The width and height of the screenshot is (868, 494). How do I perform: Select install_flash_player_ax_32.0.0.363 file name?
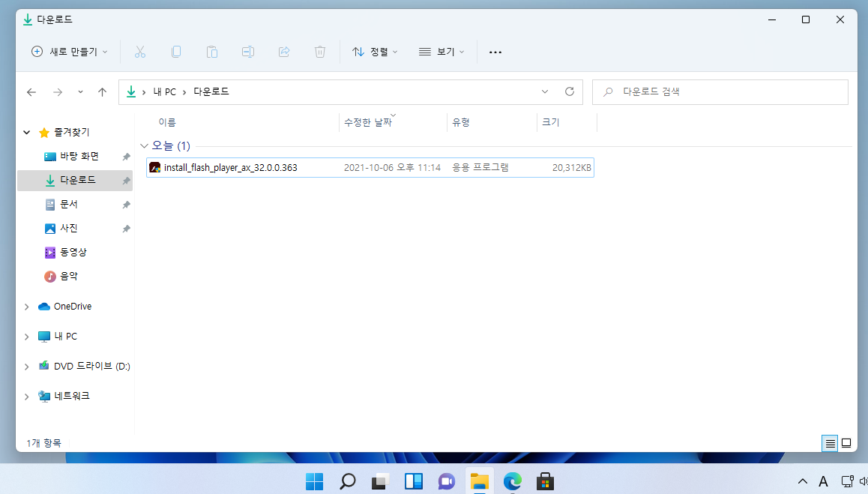tap(230, 167)
